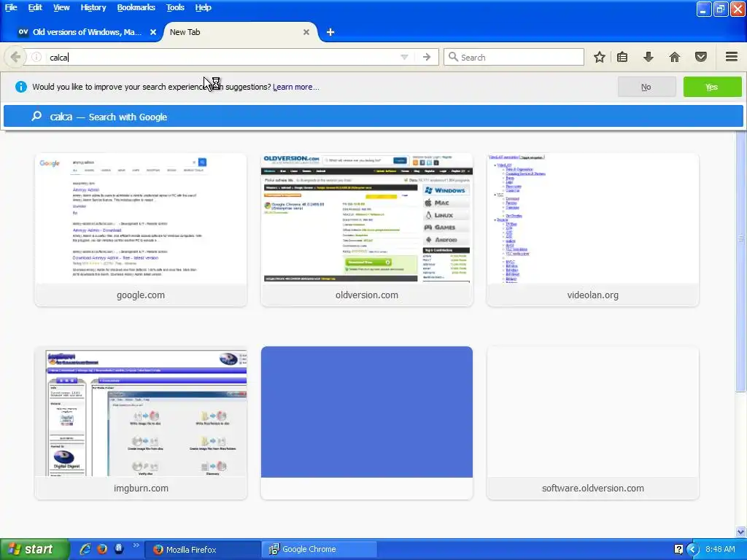Click the search magnifier icon in search box
Viewport: 747px width, 560px height.
(x=453, y=57)
